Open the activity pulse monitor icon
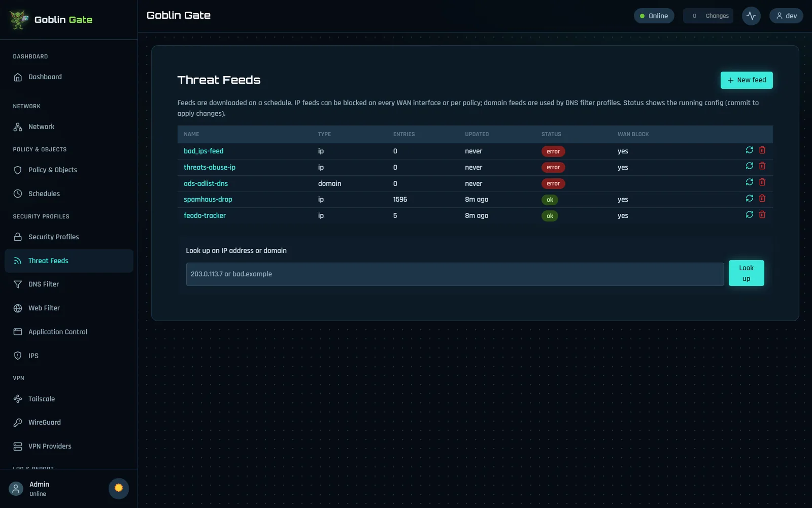This screenshot has height=508, width=812. [751, 16]
